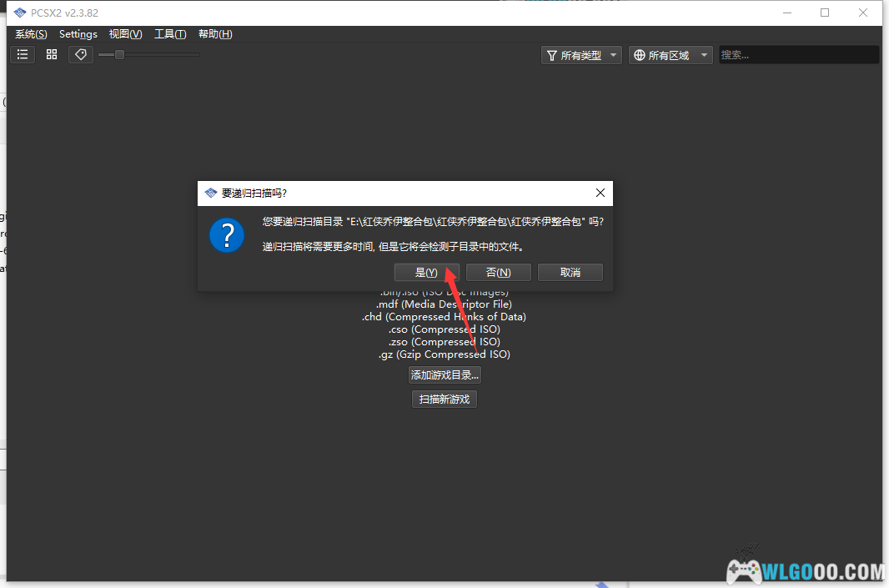Click the blue question mark icon
889x588 pixels.
(227, 236)
